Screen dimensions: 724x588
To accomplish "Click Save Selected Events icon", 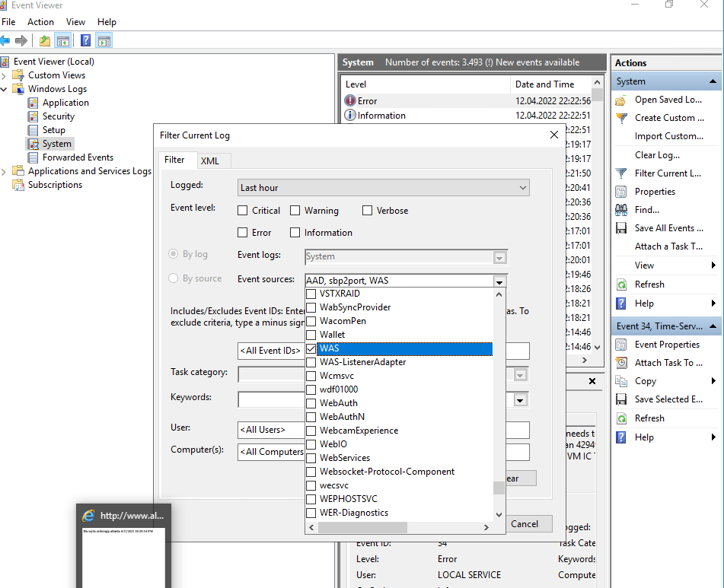I will [x=621, y=399].
